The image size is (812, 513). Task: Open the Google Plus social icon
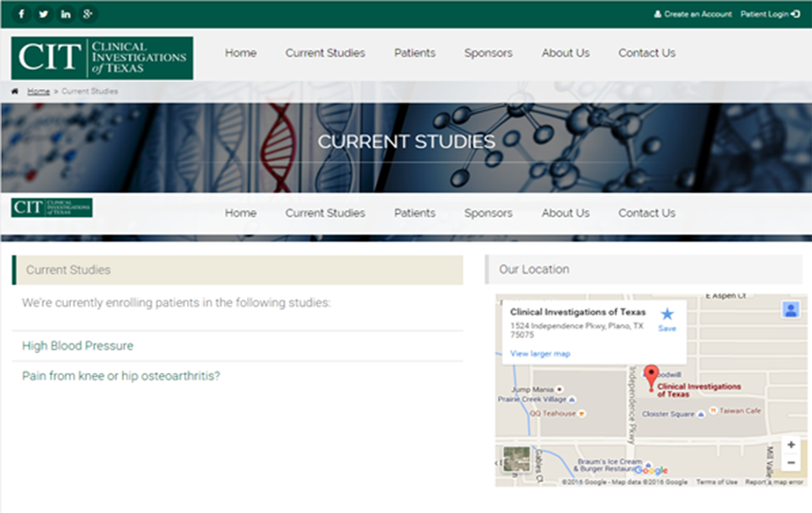[x=88, y=14]
